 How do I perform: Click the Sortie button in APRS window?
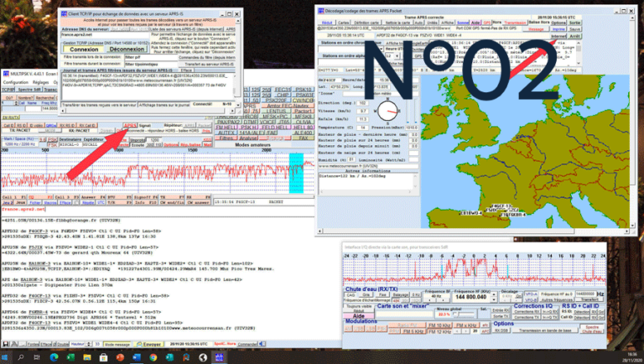pos(574,23)
